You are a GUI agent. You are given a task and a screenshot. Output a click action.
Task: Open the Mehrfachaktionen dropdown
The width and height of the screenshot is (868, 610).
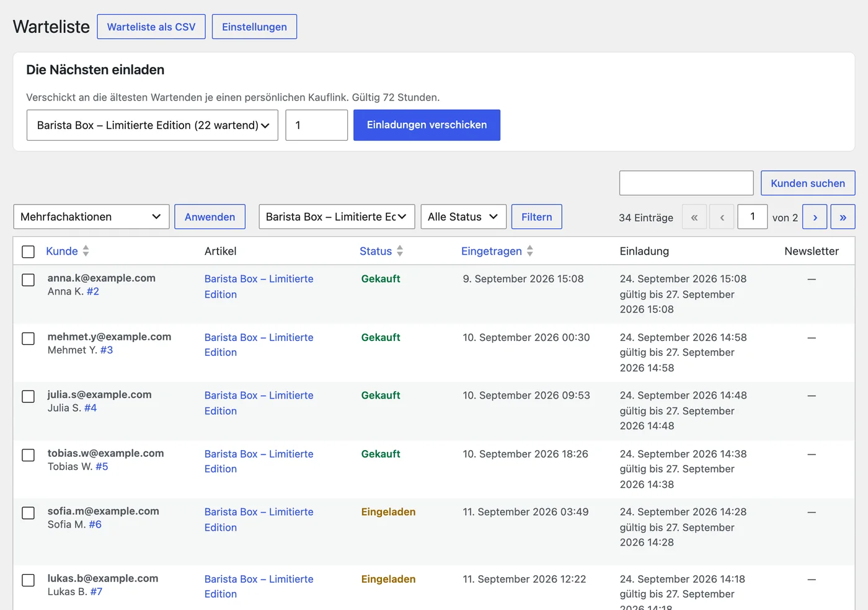tap(91, 217)
